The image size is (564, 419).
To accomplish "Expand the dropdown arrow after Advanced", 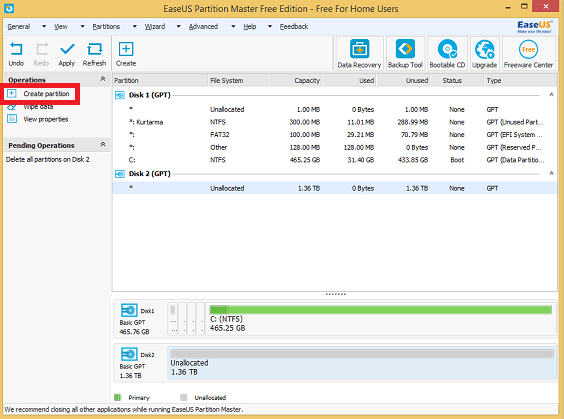I will pos(233,26).
